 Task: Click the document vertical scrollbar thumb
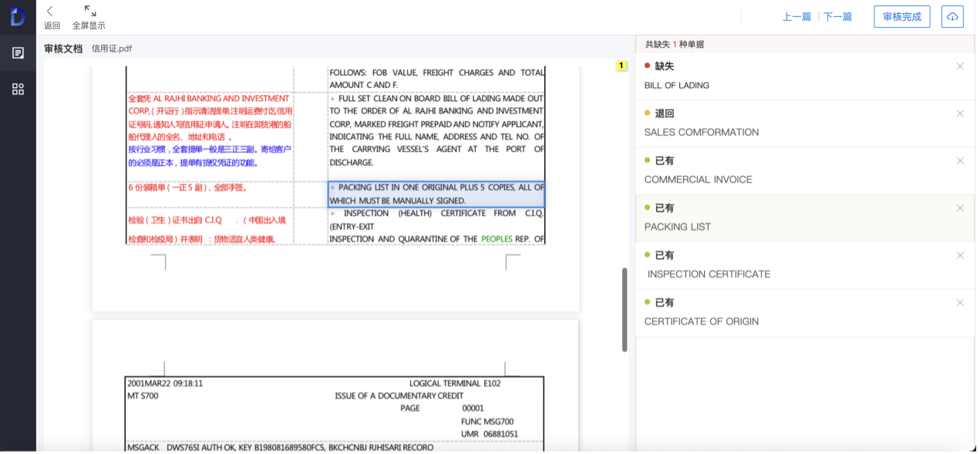[625, 310]
